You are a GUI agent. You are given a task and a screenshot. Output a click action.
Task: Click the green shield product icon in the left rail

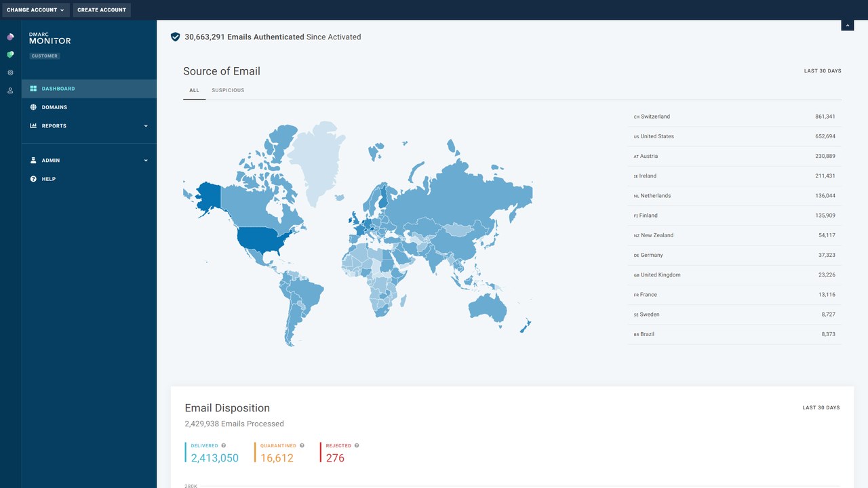[x=10, y=54]
